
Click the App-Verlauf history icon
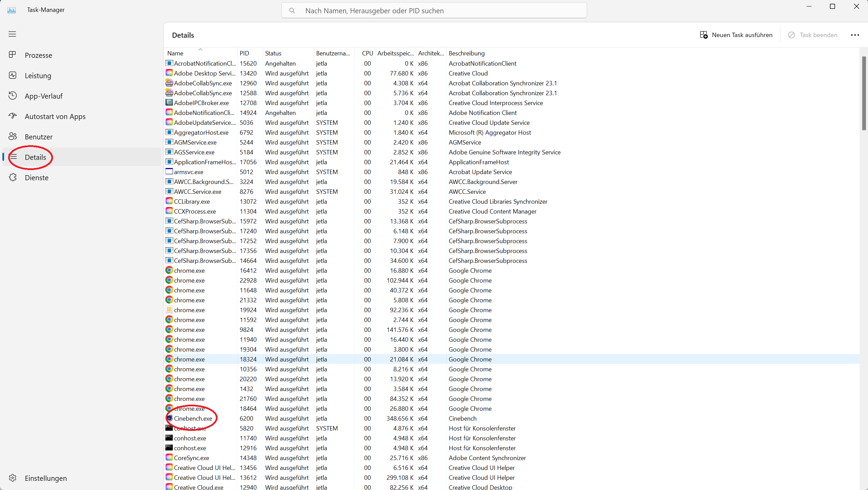click(x=13, y=96)
